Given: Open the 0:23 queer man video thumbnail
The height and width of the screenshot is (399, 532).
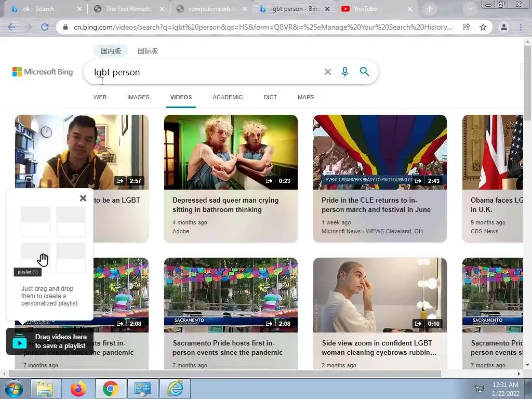Looking at the screenshot, I should pos(231,152).
